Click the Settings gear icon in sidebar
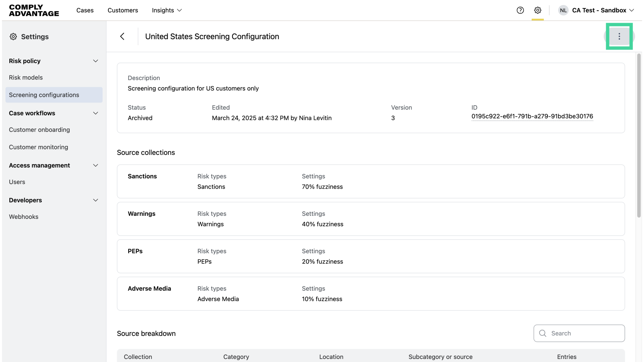 click(13, 37)
